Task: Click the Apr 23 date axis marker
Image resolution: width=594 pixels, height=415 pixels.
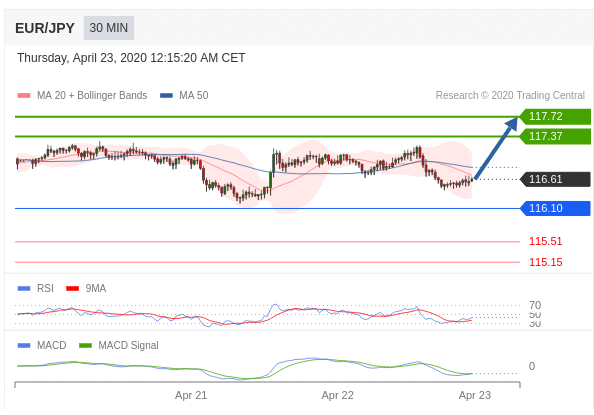Action: coord(475,396)
